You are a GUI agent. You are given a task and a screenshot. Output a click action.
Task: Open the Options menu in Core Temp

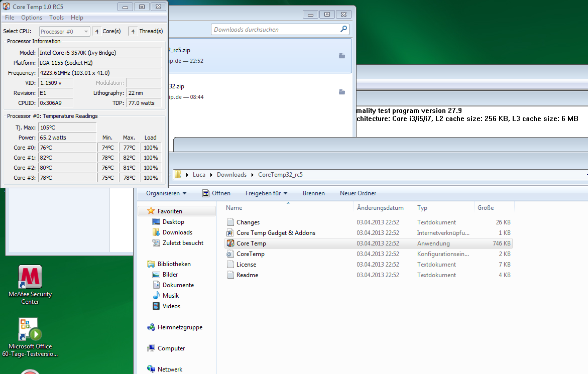[32, 17]
